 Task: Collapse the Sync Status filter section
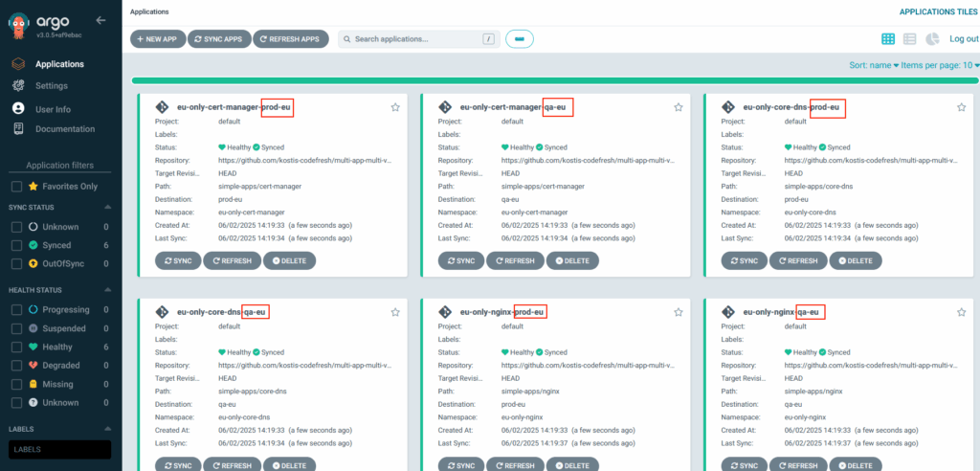pyautogui.click(x=106, y=208)
